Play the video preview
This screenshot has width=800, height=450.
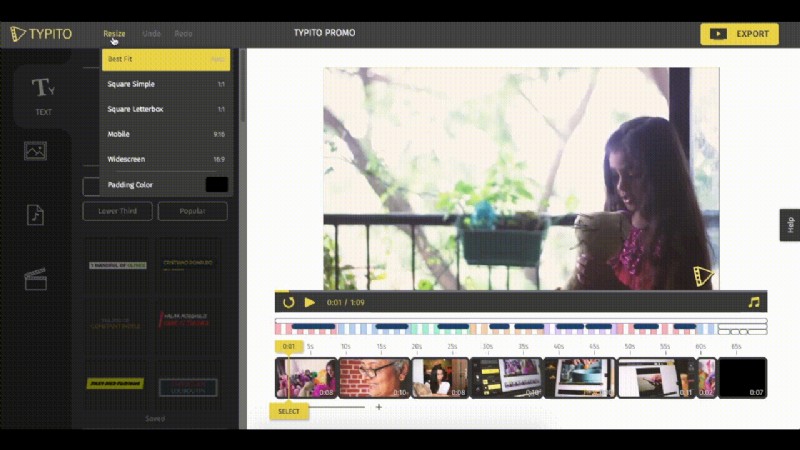(309, 303)
